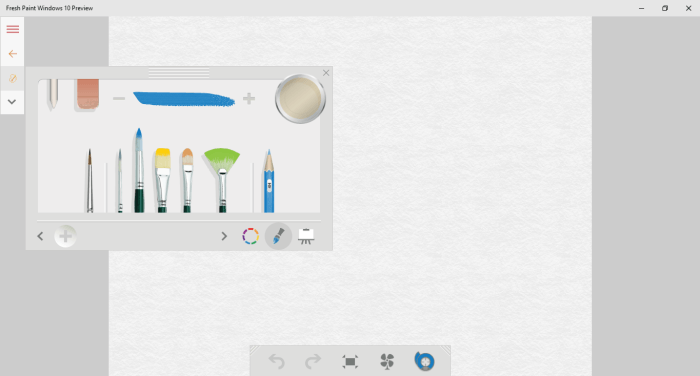The width and height of the screenshot is (700, 376).
Task: Restore down the Fresh Paint window
Action: coord(665,8)
